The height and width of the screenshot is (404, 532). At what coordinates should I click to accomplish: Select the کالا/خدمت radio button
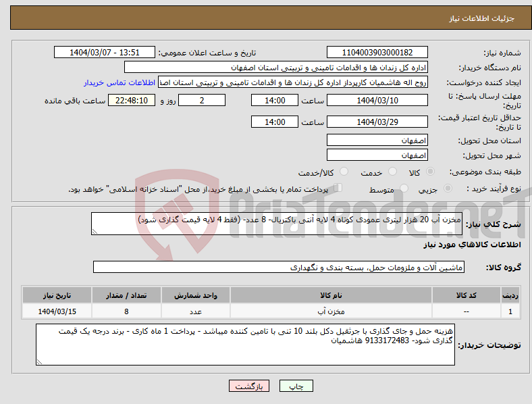(x=344, y=172)
